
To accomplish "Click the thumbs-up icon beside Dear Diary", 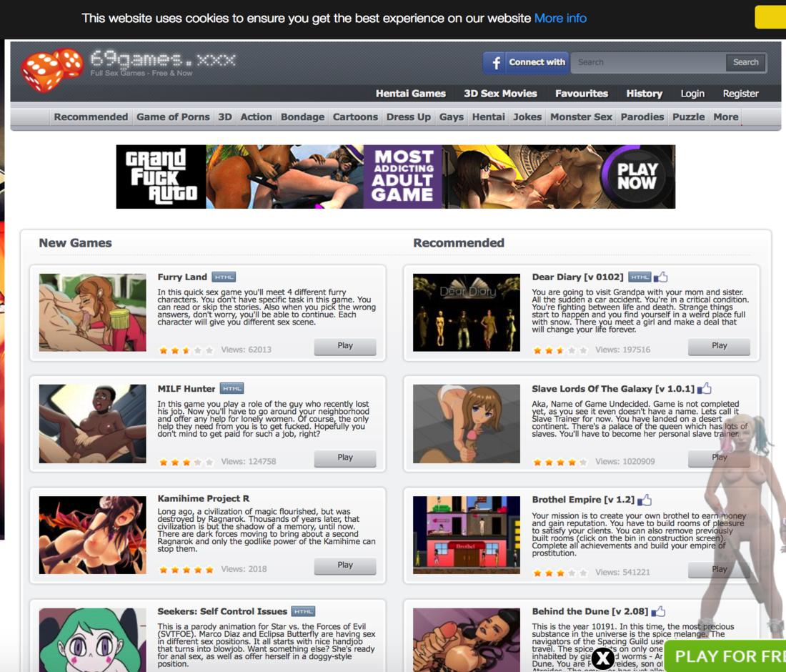I will (x=661, y=277).
